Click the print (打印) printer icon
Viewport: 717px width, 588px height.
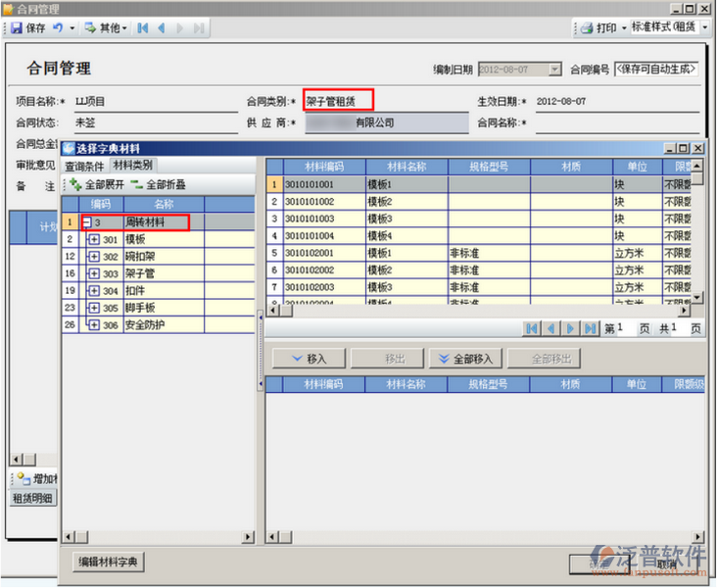588,28
